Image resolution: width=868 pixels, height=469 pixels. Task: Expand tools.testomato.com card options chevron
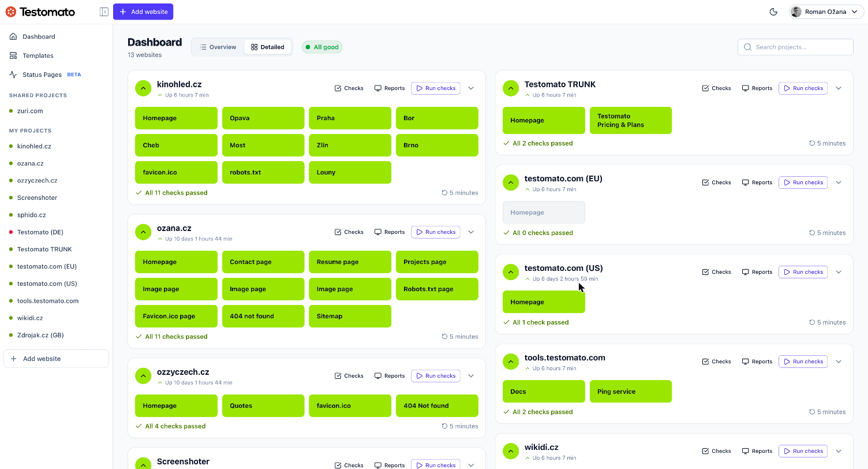(839, 362)
